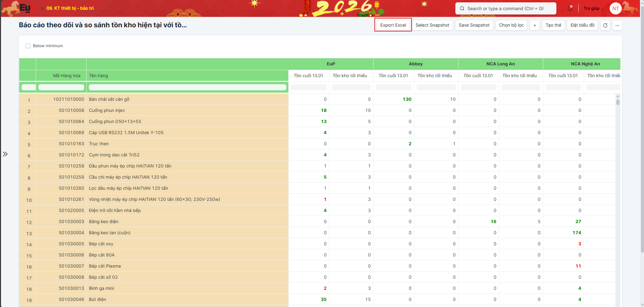Click the Tạo thẻ menu button

coord(553,25)
